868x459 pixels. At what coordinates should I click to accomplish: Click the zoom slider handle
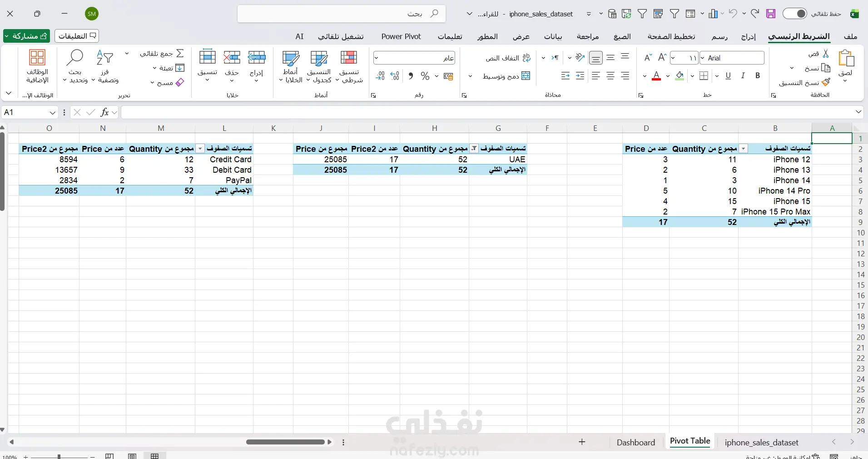59,456
